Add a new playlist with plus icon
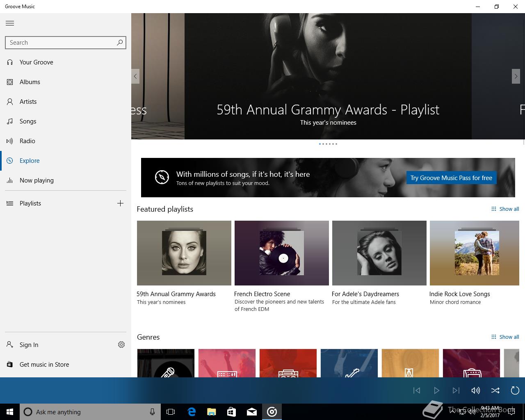The width and height of the screenshot is (525, 420). click(x=120, y=203)
